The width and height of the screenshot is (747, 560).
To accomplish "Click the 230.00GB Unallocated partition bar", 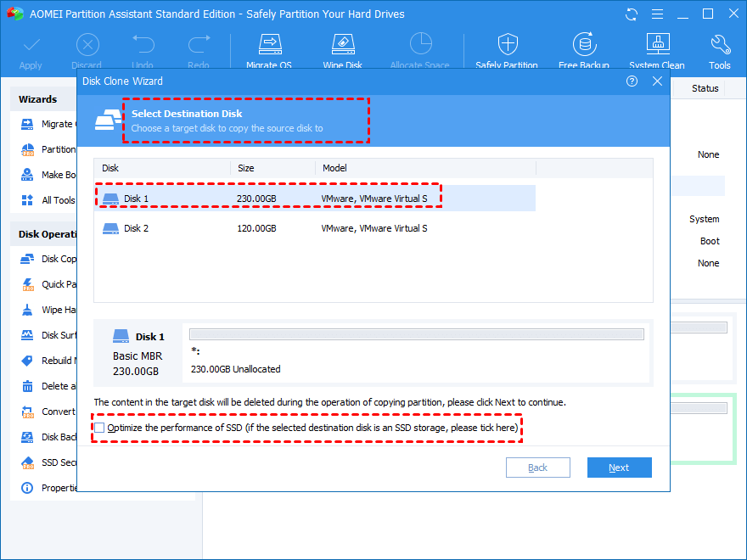I will [417, 334].
